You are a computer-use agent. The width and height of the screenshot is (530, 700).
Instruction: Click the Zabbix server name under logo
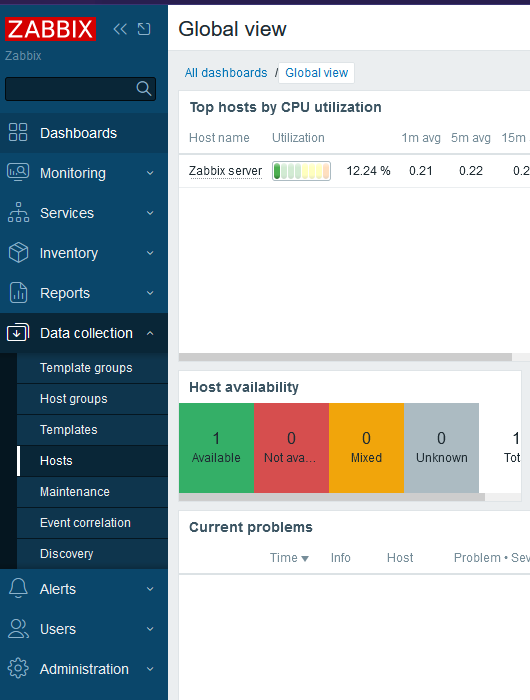pyautogui.click(x=23, y=56)
